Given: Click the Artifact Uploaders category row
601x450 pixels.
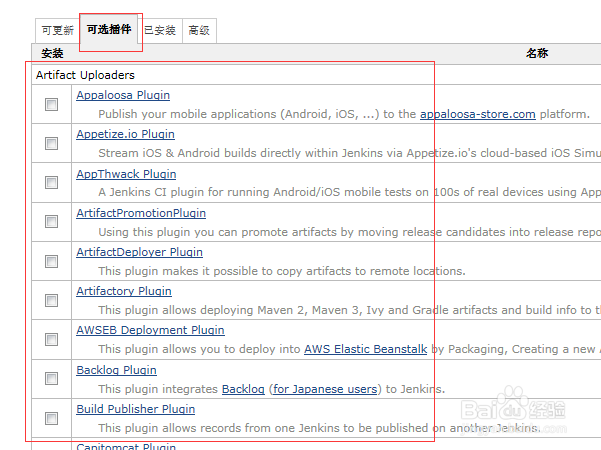Looking at the screenshot, I should tap(316, 75).
